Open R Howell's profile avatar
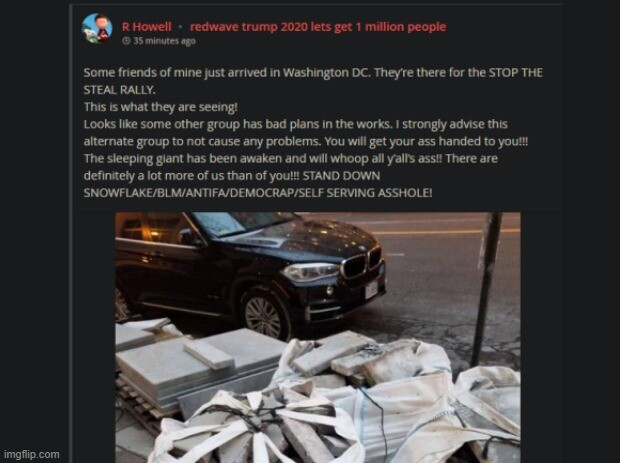 click(x=97, y=29)
